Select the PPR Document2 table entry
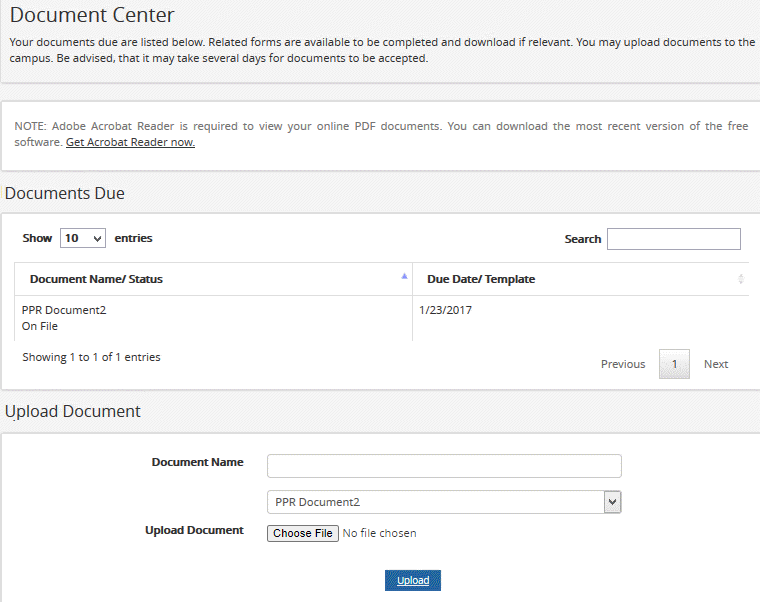The height and width of the screenshot is (602, 760). [x=64, y=310]
